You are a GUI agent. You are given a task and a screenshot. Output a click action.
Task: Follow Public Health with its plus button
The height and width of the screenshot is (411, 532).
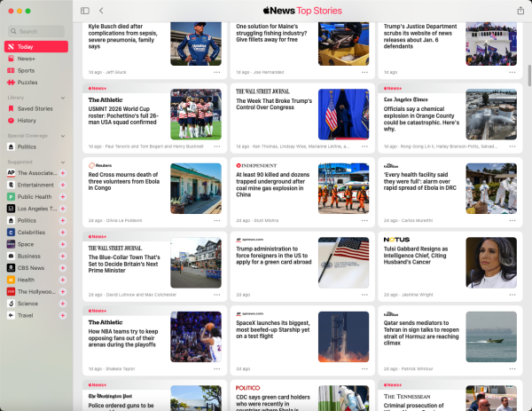[x=63, y=197]
